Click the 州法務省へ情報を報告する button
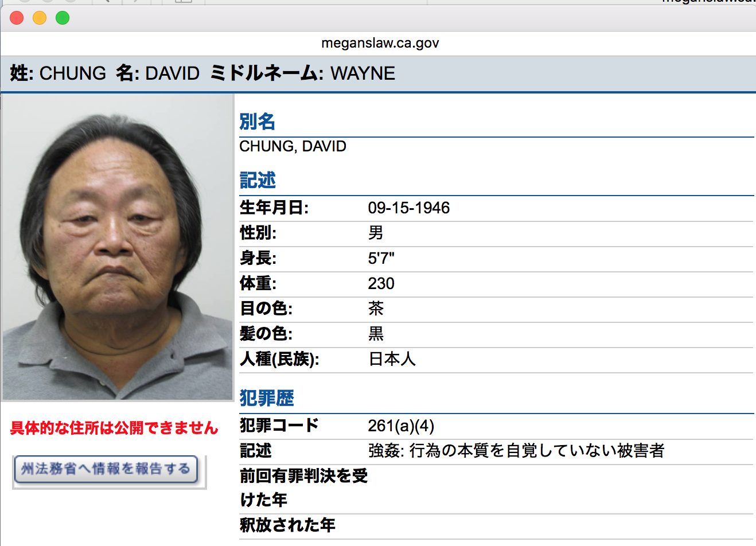 pyautogui.click(x=106, y=470)
